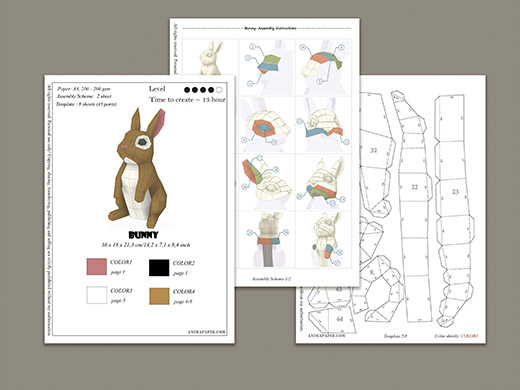Click the Bunny Assembly Instructions heading
This screenshot has height=390, width=520.
coord(270,28)
